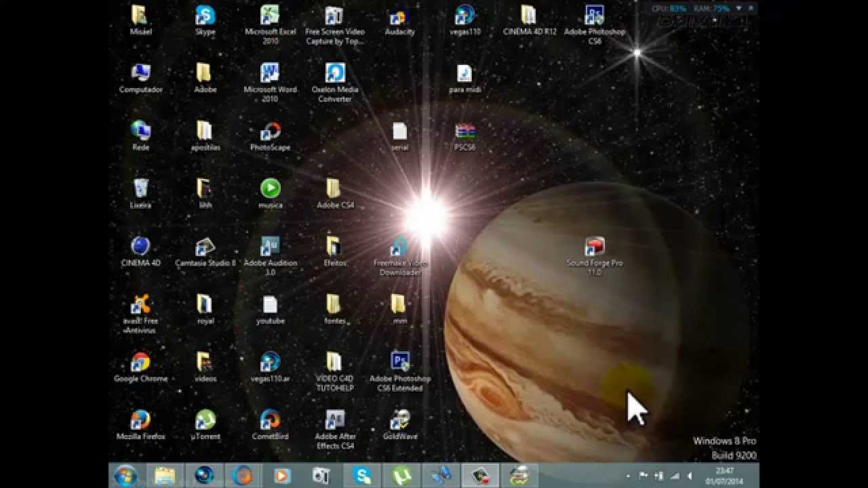Screen dimensions: 868x488
Task: Click the blue butterfly taskbar icon
Action: [x=441, y=476]
